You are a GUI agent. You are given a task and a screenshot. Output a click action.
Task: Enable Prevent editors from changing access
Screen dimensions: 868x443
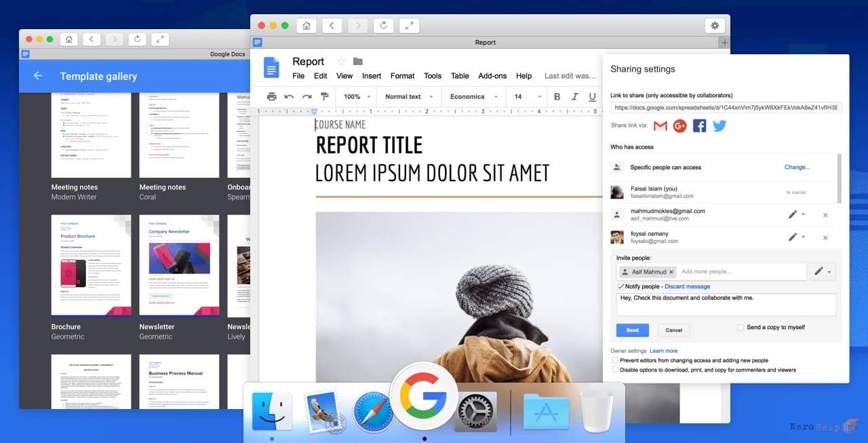pos(615,360)
